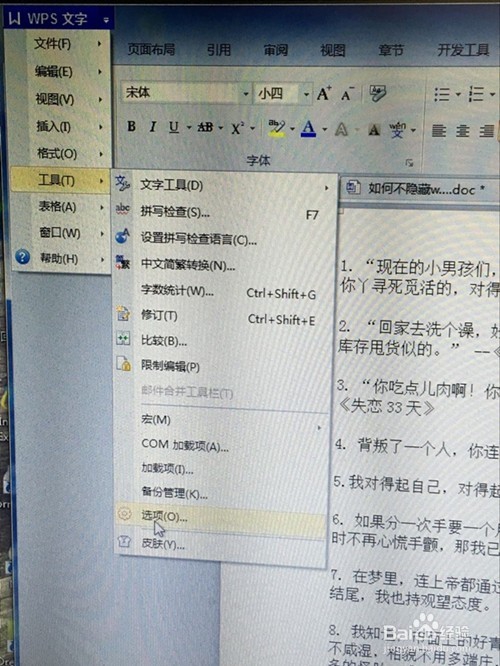500x666 pixels.
Task: Open the 小四 font size dropdown
Action: click(306, 94)
